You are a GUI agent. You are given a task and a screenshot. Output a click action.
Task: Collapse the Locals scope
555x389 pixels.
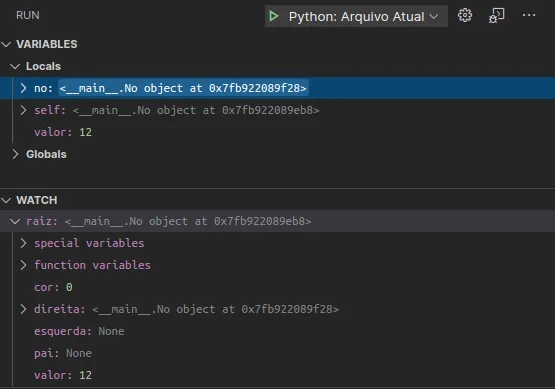pyautogui.click(x=15, y=66)
